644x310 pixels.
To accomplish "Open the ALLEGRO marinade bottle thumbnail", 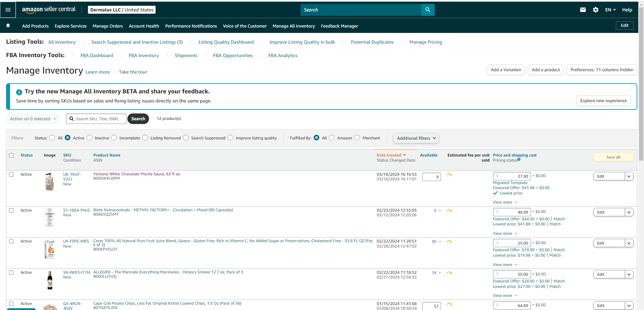I will [x=50, y=280].
